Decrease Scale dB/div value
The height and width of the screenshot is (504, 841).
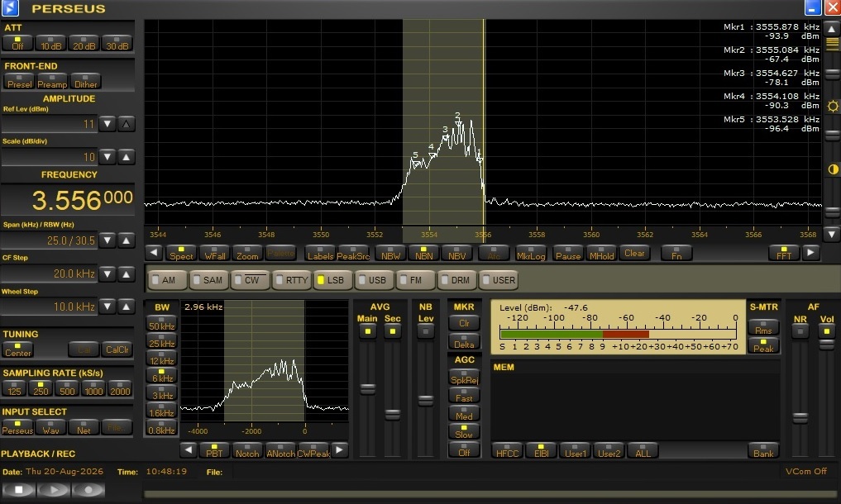[x=108, y=157]
